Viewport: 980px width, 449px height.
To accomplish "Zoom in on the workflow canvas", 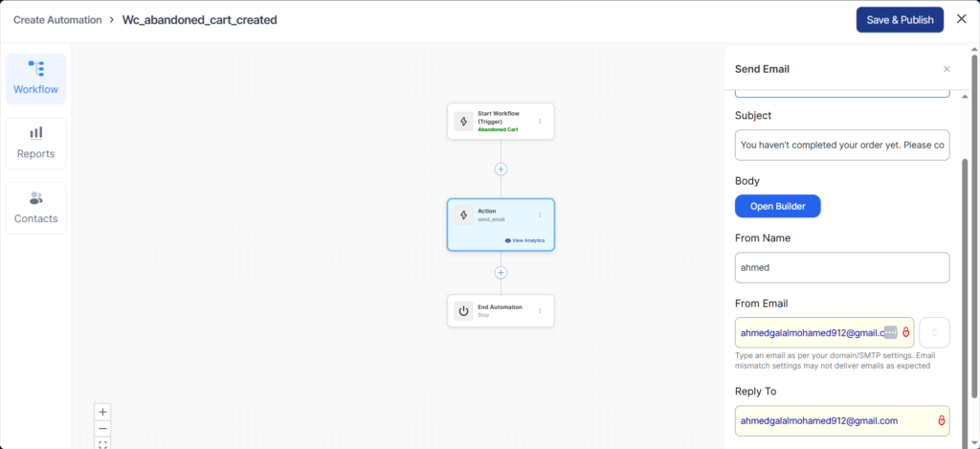I will tap(103, 412).
